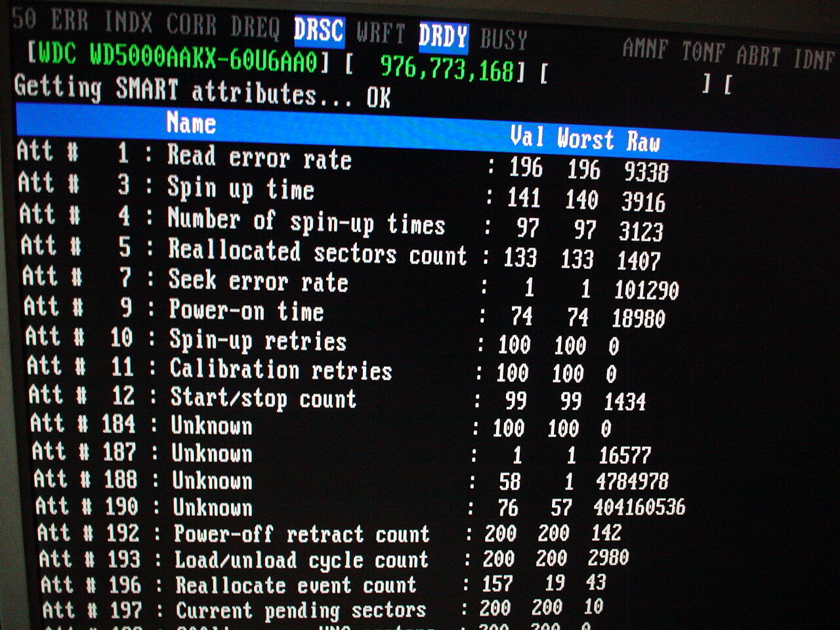Viewport: 840px width, 630px height.
Task: Select the Raw column header
Action: [x=643, y=142]
